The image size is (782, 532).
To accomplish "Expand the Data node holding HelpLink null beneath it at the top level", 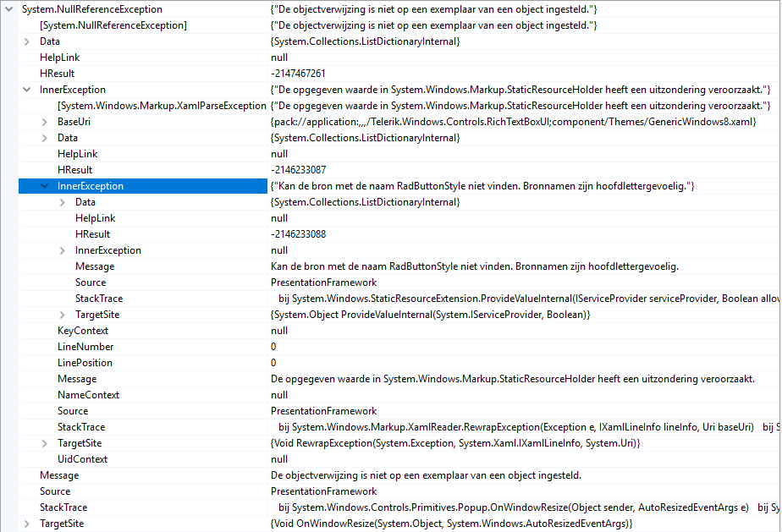I will [27, 41].
